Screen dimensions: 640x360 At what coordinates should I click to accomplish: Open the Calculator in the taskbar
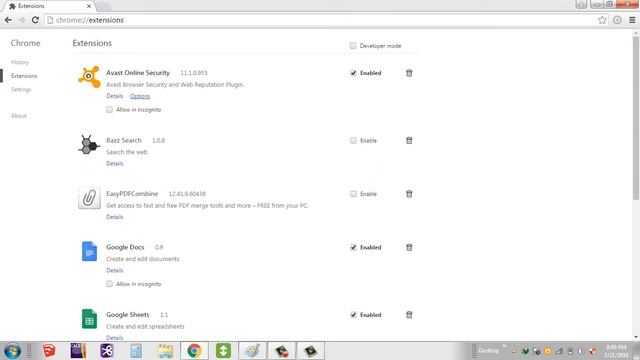point(136,351)
